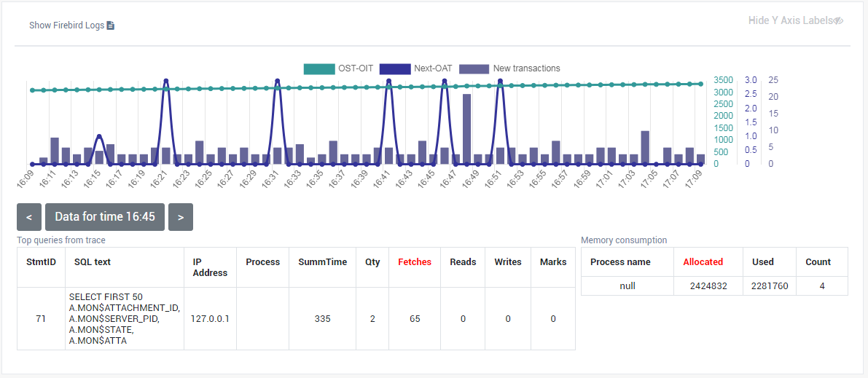This screenshot has width=868, height=378.
Task: Click the Next-OAT peak at 16:31
Action: (278, 82)
